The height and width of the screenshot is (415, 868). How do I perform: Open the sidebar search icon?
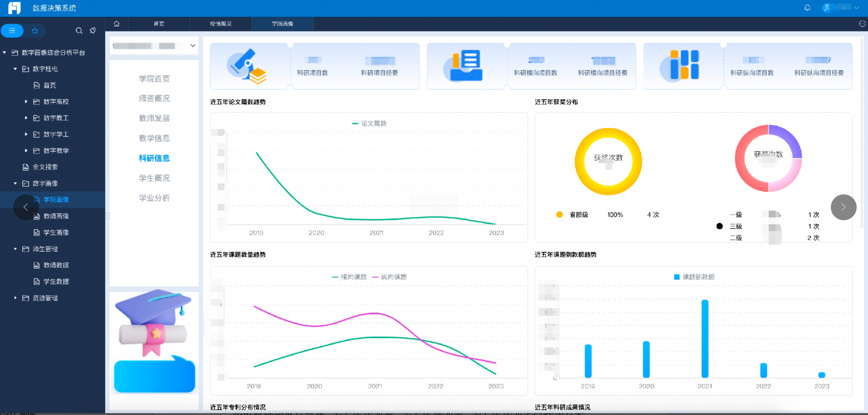[x=79, y=31]
